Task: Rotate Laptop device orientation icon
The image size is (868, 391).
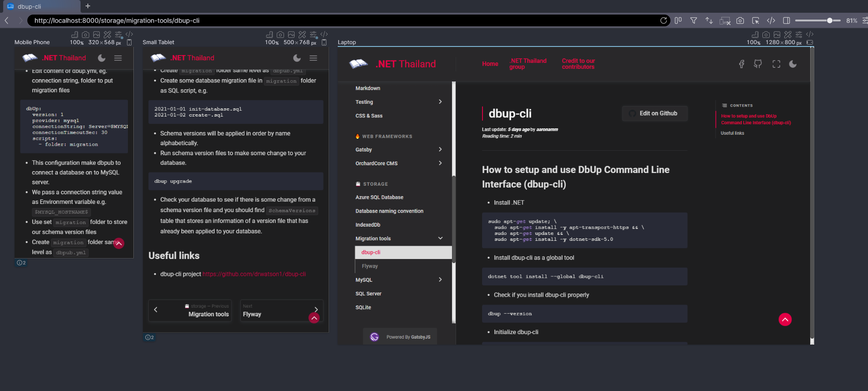Action: point(810,42)
